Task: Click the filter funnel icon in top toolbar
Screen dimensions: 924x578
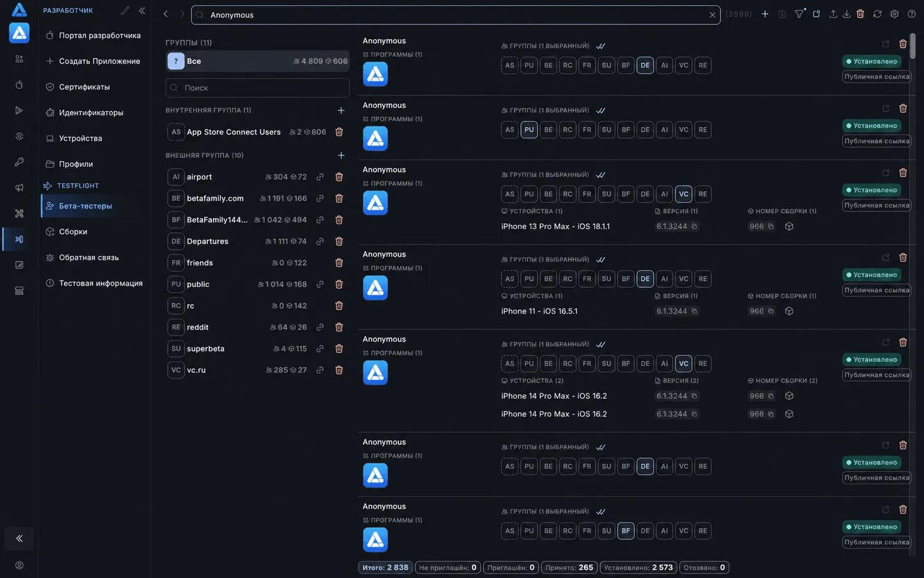Action: pyautogui.click(x=799, y=14)
